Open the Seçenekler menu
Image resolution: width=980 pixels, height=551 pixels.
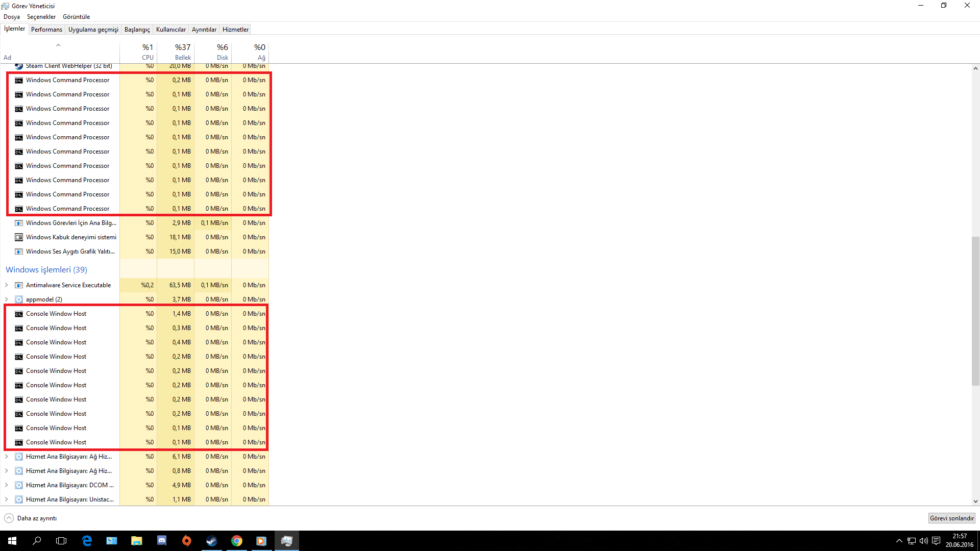pyautogui.click(x=41, y=17)
